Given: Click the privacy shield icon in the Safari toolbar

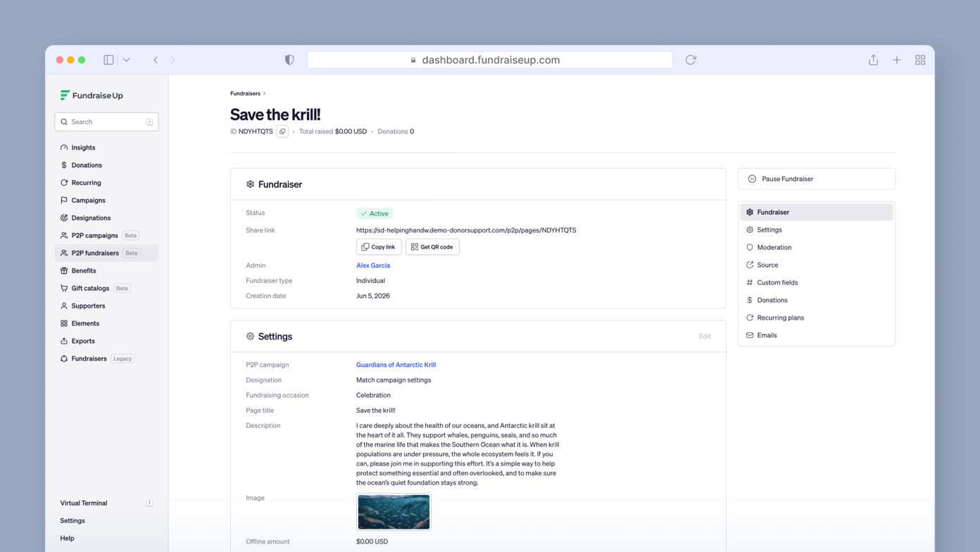Looking at the screenshot, I should 289,60.
